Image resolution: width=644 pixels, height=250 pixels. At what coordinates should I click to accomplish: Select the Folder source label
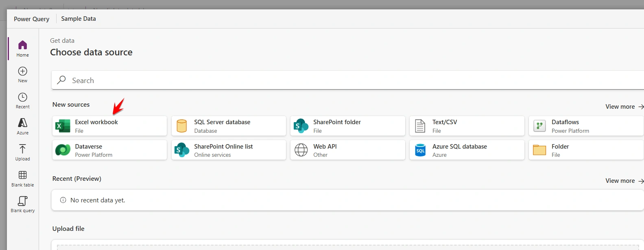(x=560, y=147)
